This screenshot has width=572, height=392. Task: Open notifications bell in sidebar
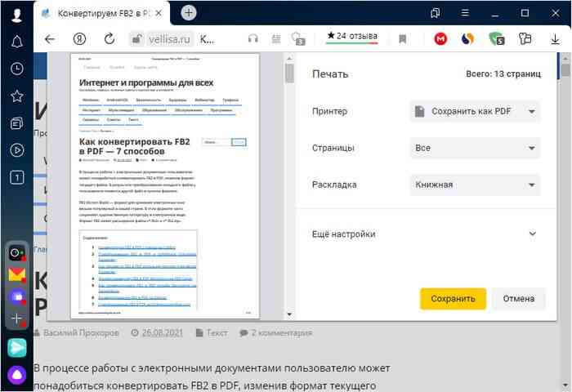[x=17, y=42]
